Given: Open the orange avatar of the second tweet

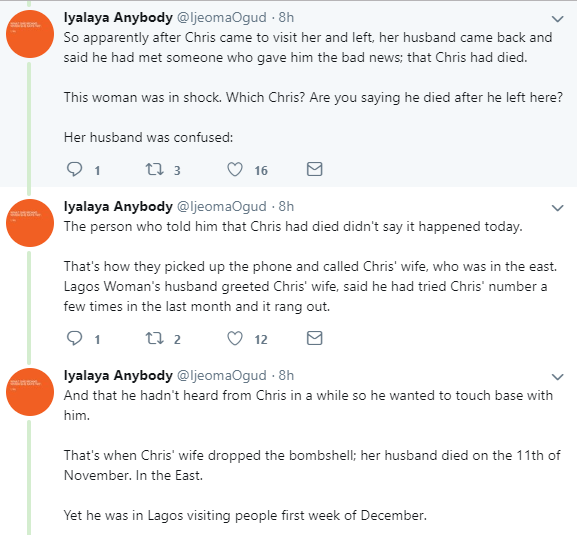Looking at the screenshot, I should (x=30, y=223).
